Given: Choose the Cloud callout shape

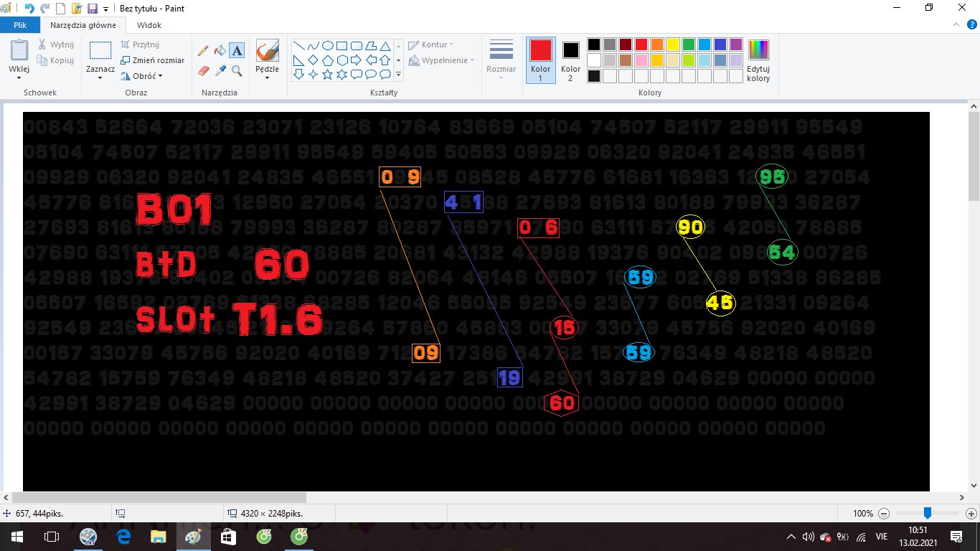Looking at the screenshot, I should [385, 74].
